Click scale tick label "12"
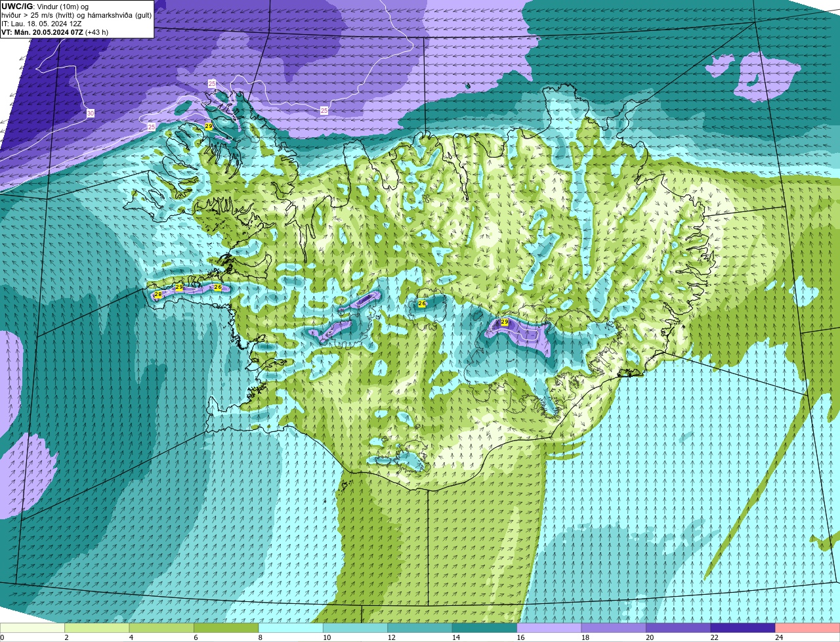 (x=391, y=637)
